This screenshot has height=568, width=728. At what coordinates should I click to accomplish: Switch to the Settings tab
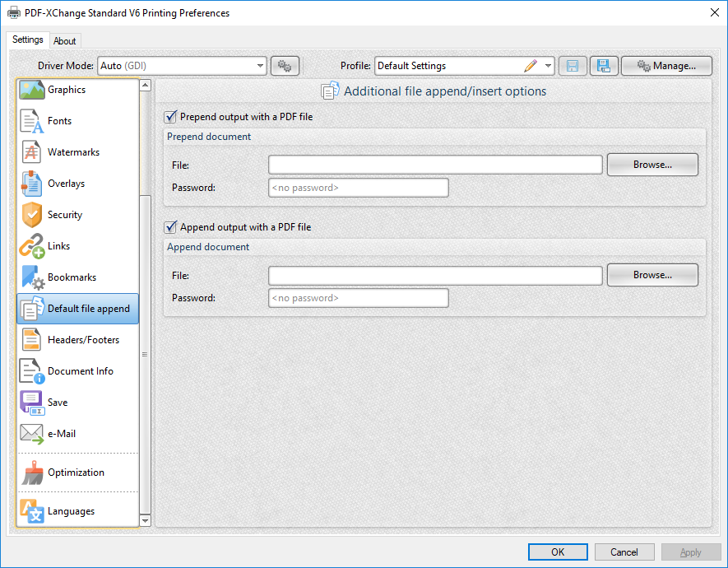pyautogui.click(x=28, y=40)
